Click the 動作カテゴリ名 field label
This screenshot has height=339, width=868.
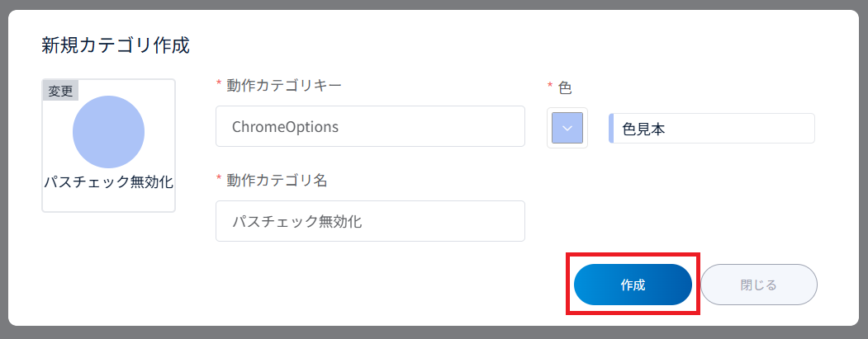[277, 180]
